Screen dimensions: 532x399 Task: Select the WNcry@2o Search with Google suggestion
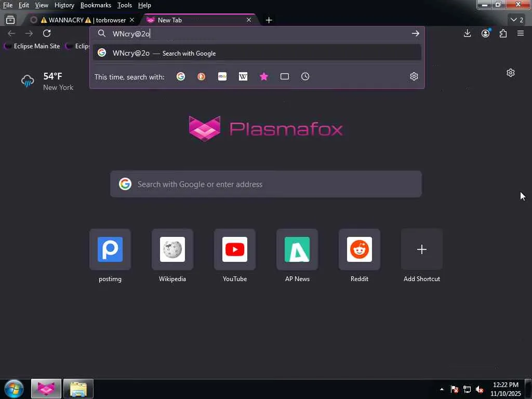[x=257, y=53]
